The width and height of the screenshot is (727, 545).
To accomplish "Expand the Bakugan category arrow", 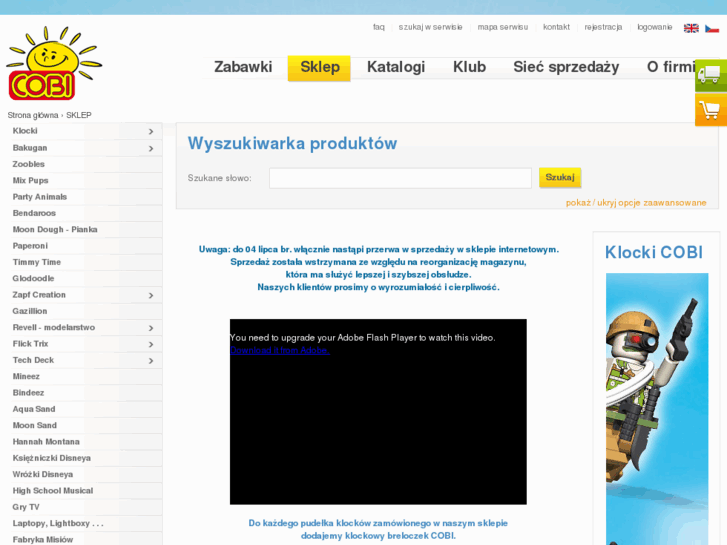I will click(151, 148).
